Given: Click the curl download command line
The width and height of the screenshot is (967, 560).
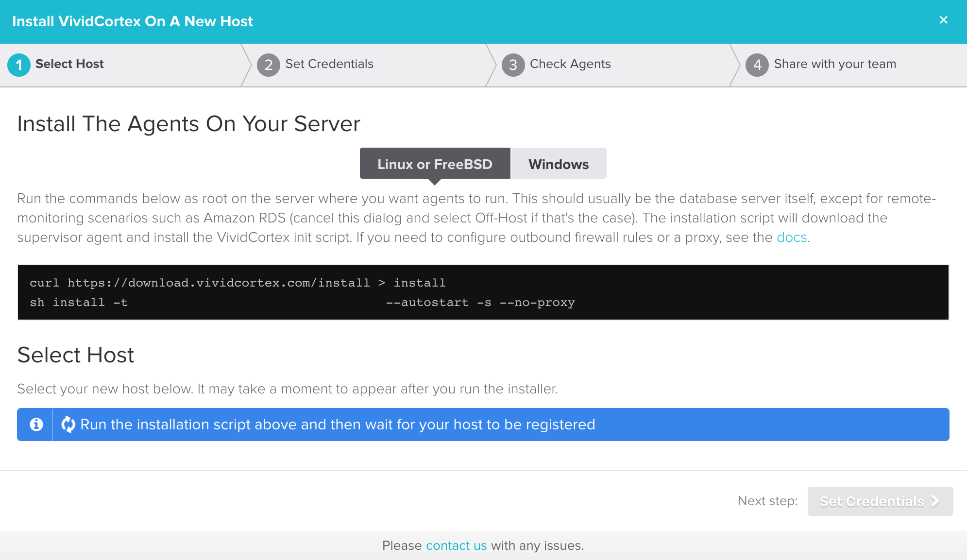Looking at the screenshot, I should (238, 283).
